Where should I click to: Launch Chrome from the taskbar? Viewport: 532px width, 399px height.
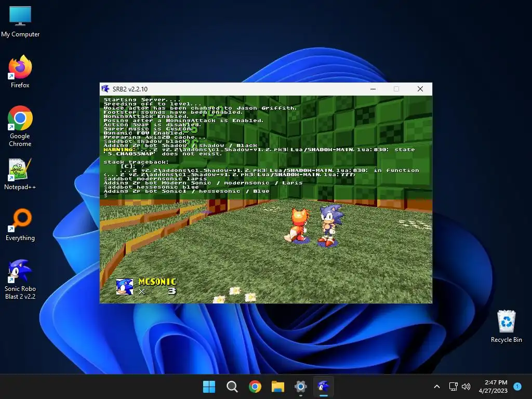click(x=255, y=387)
